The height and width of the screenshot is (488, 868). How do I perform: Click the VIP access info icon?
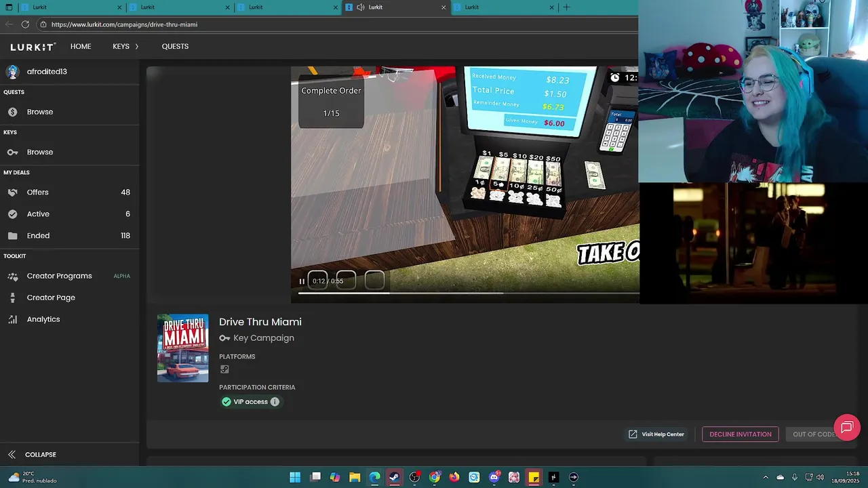pyautogui.click(x=275, y=402)
